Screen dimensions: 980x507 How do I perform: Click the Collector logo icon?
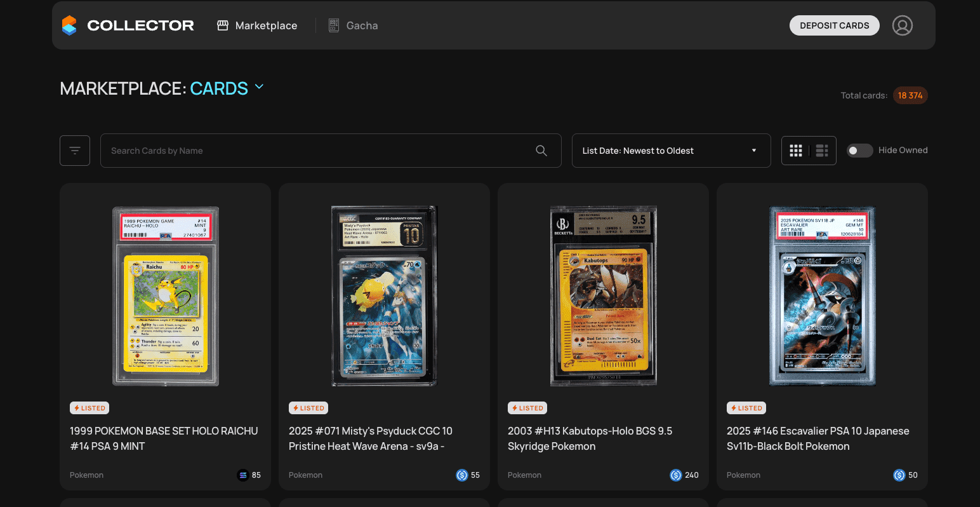pyautogui.click(x=69, y=25)
